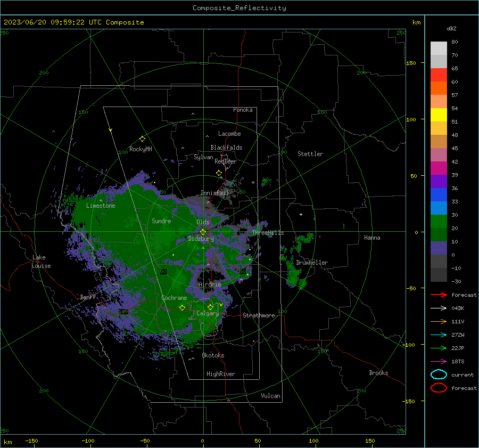
Task: Select the Olds town label
Action: click(x=203, y=222)
